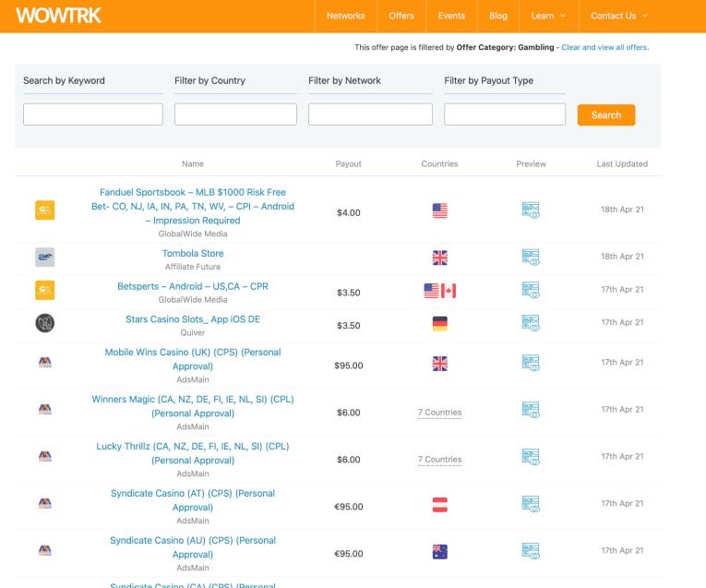Open preview icon for Betsperts Android offer

tap(531, 290)
